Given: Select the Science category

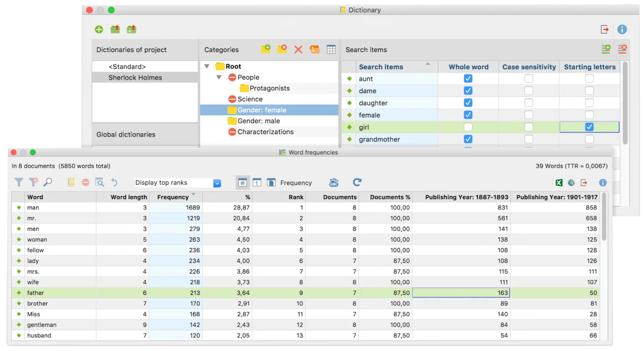Looking at the screenshot, I should (250, 99).
